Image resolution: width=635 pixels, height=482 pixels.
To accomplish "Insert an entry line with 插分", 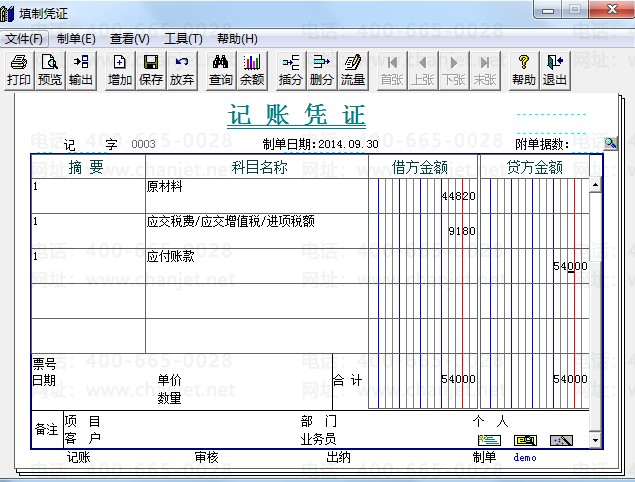I will (291, 70).
